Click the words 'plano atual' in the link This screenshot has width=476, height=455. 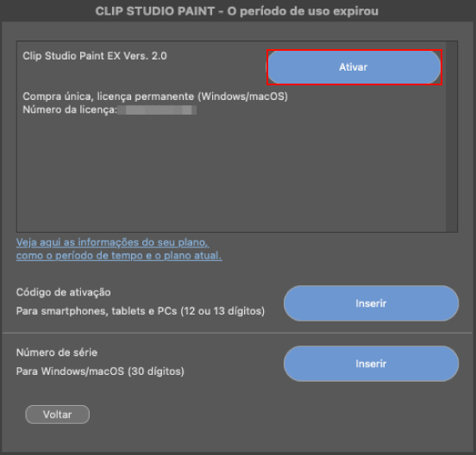point(193,256)
